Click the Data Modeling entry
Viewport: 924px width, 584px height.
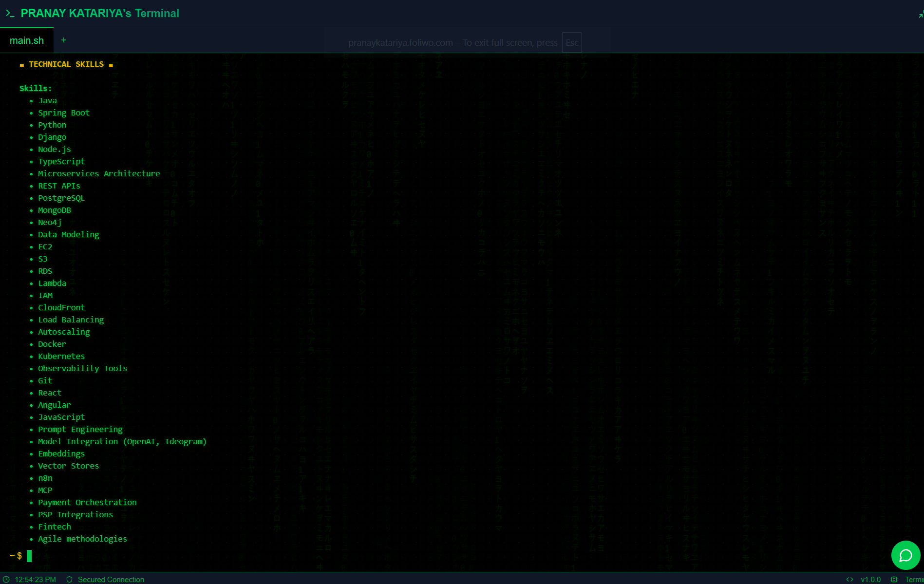69,234
